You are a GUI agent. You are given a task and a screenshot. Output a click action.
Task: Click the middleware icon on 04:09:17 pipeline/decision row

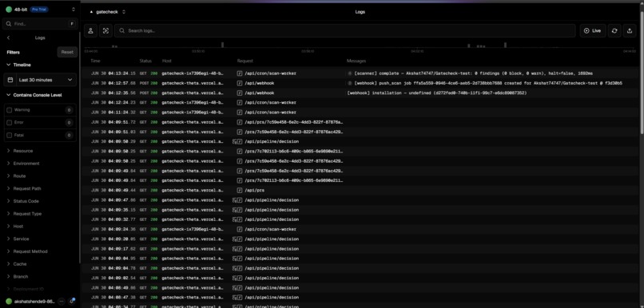click(235, 249)
